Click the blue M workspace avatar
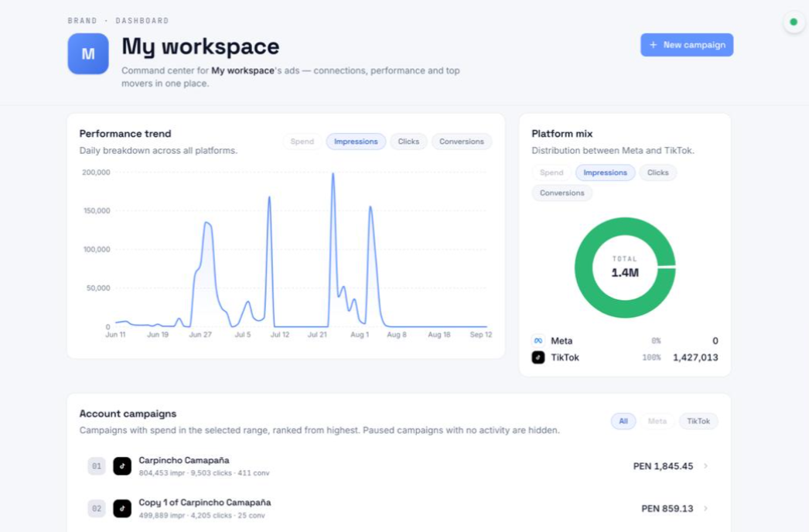Screen dimensions: 809x532 (88, 53)
